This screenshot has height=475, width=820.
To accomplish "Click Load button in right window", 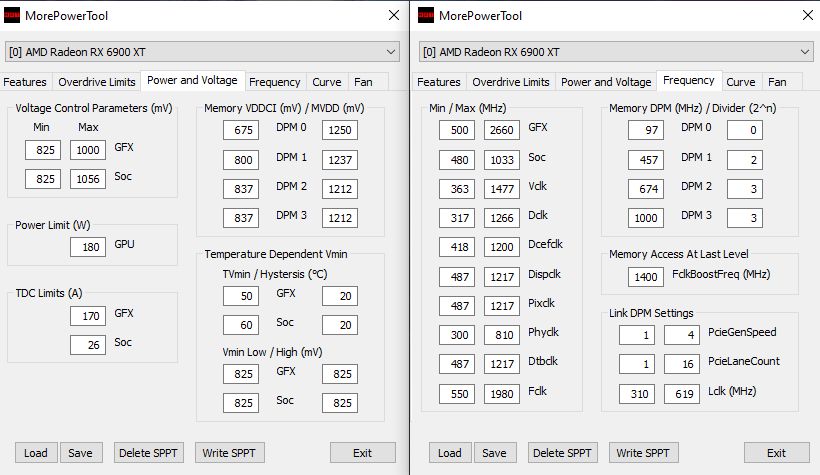I will point(450,453).
